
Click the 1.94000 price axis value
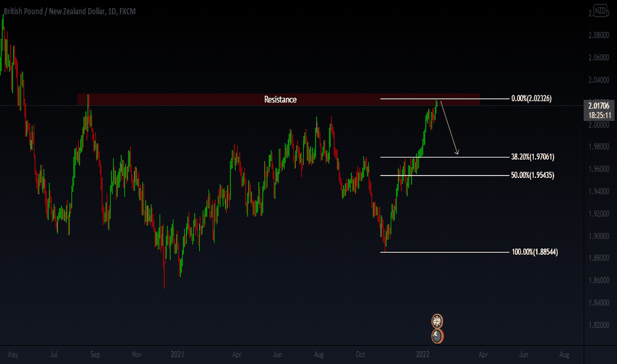[x=598, y=192]
